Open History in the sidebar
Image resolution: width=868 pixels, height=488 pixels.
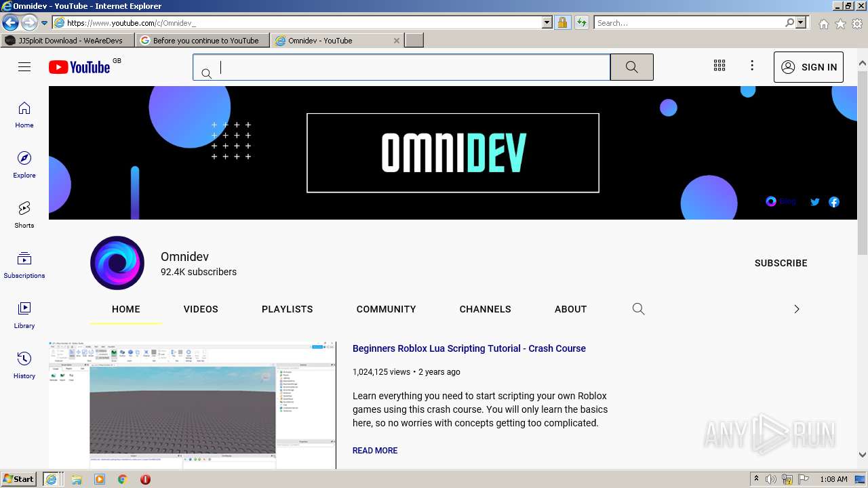tap(24, 365)
